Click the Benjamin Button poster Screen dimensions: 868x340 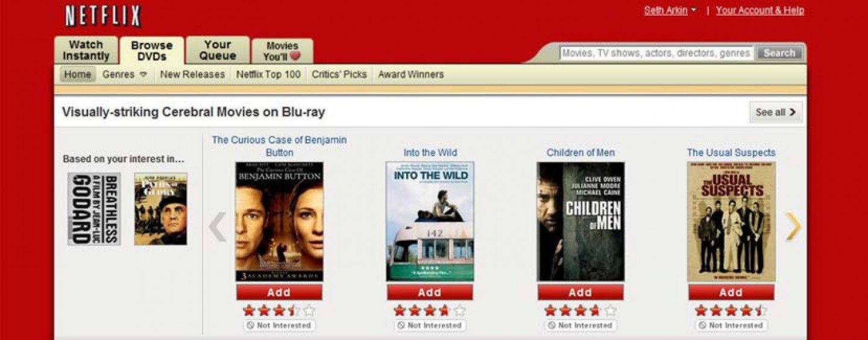coord(279,221)
